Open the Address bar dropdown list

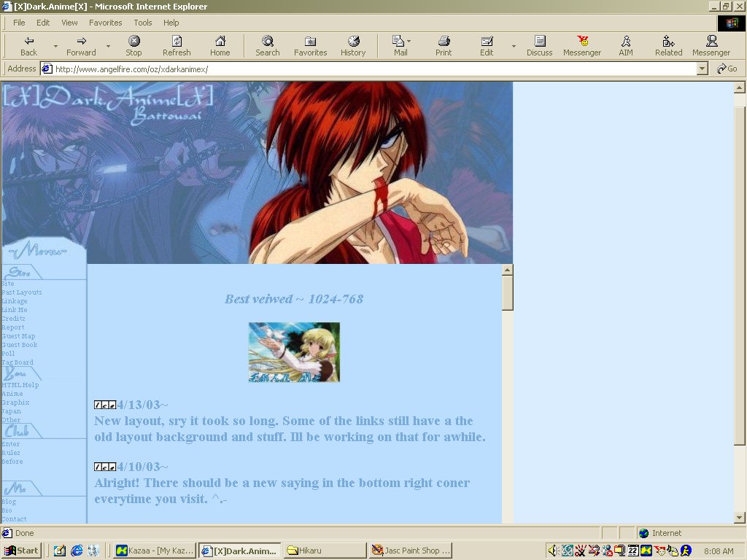point(703,69)
